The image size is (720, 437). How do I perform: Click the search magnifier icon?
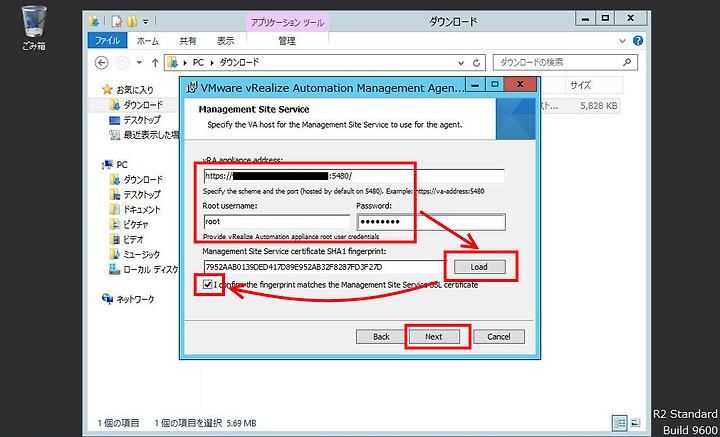point(627,62)
